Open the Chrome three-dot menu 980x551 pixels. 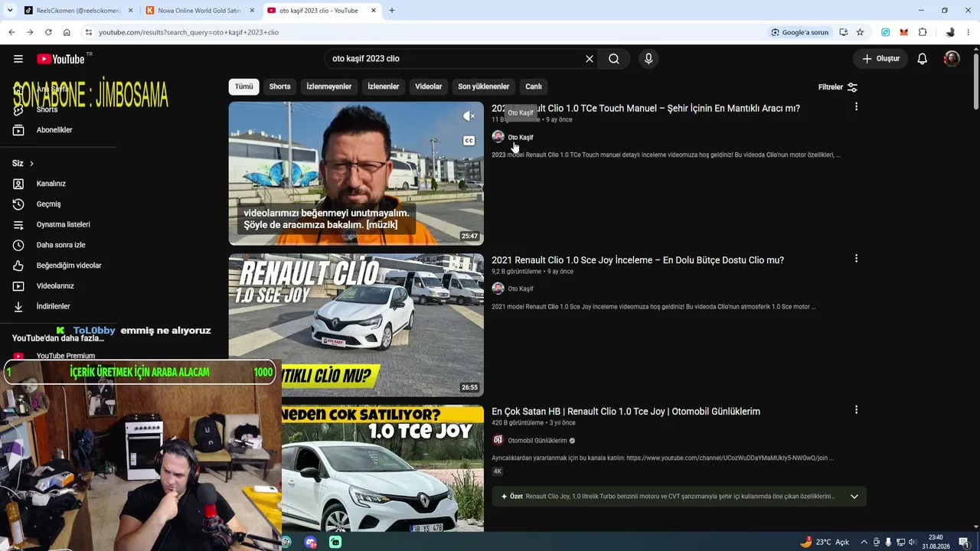[x=969, y=32]
